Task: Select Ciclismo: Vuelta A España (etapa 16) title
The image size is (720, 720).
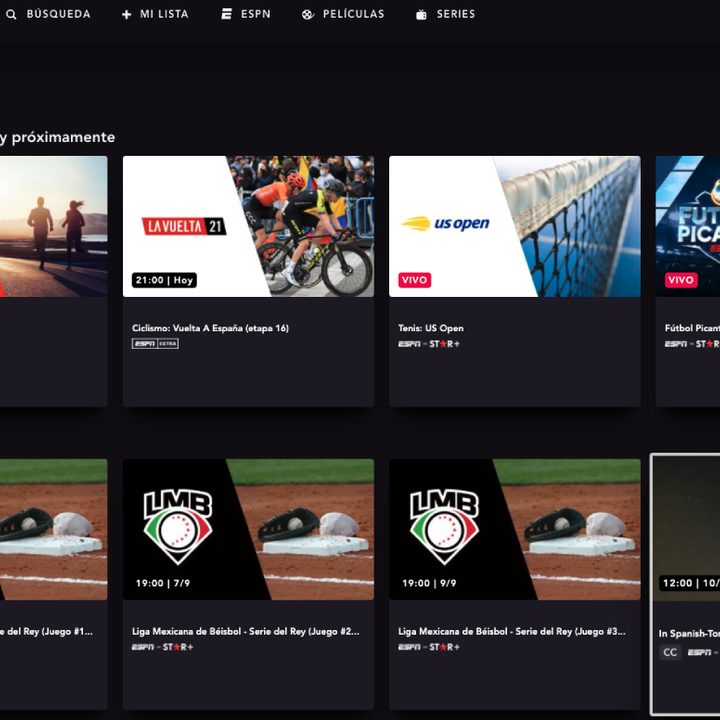Action: point(210,328)
